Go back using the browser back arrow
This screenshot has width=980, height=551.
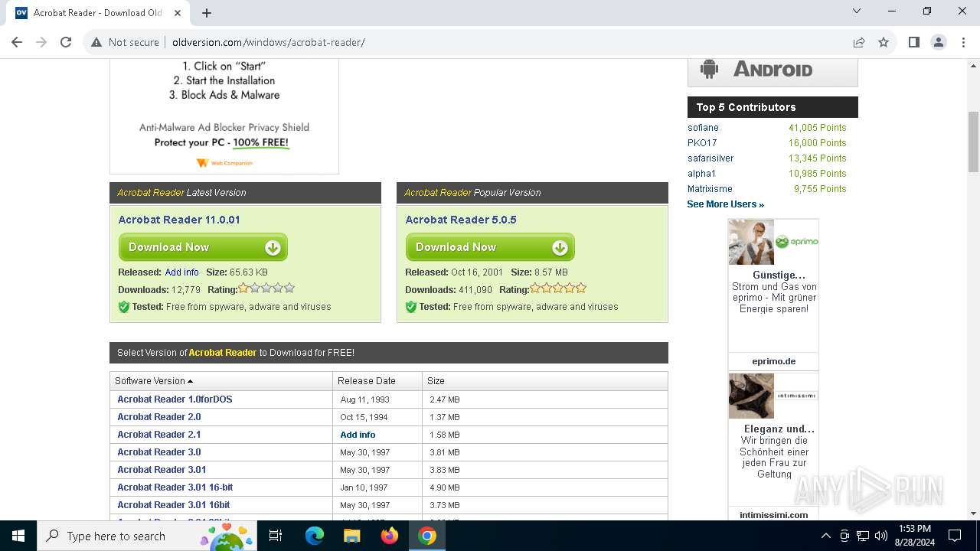point(17,42)
